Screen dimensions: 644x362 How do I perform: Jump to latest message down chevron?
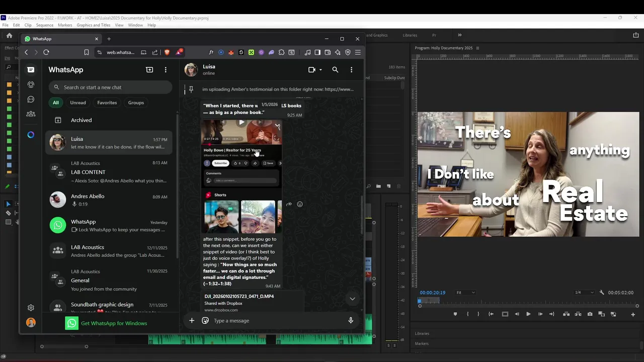[x=352, y=299]
